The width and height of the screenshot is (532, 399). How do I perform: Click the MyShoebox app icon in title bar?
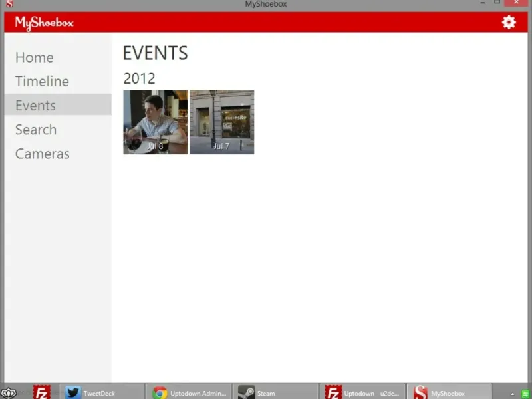(9, 4)
